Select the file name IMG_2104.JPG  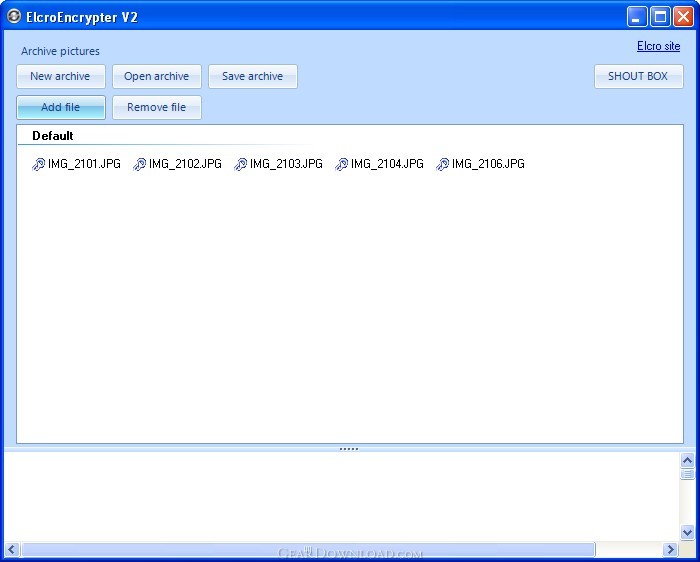(387, 164)
